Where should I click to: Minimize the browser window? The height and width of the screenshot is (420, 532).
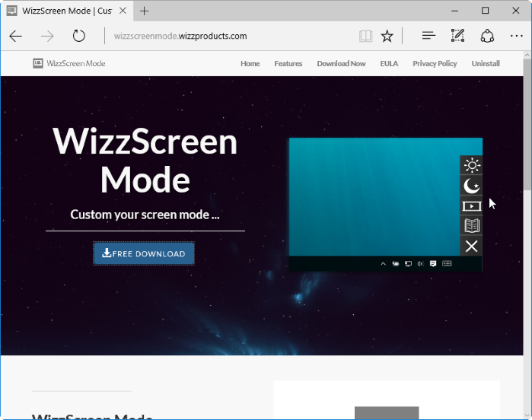coord(454,11)
